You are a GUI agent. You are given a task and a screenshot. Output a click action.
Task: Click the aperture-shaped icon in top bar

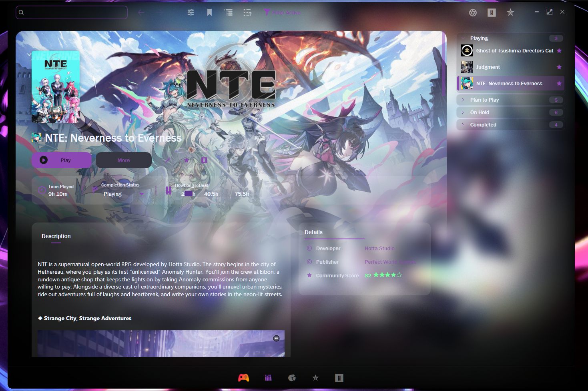point(473,13)
